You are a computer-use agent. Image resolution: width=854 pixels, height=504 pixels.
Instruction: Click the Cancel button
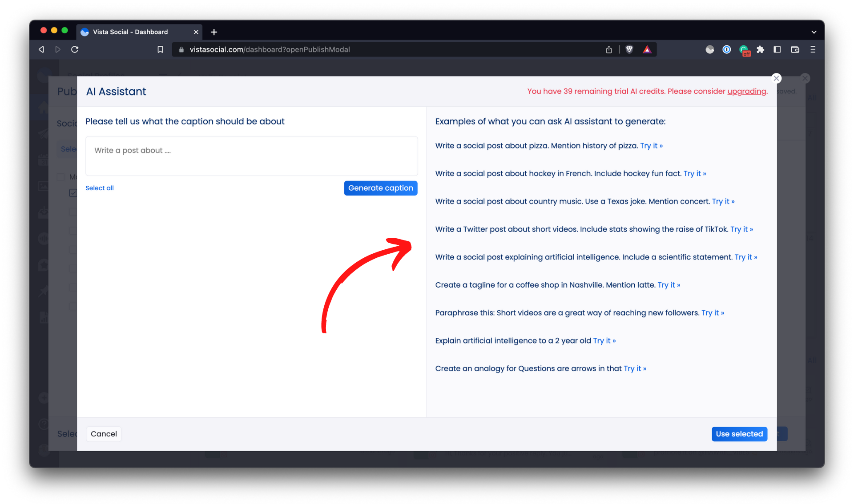coord(104,434)
